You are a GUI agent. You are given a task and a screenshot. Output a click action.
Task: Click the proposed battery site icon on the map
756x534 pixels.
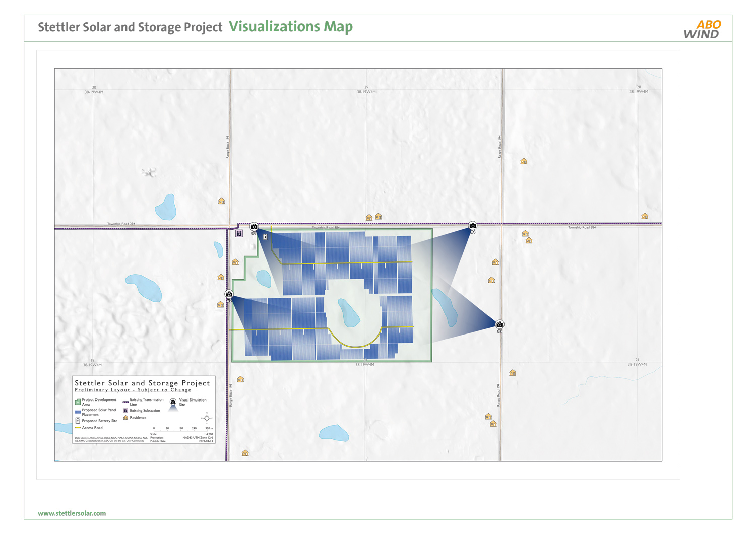pyautogui.click(x=265, y=237)
